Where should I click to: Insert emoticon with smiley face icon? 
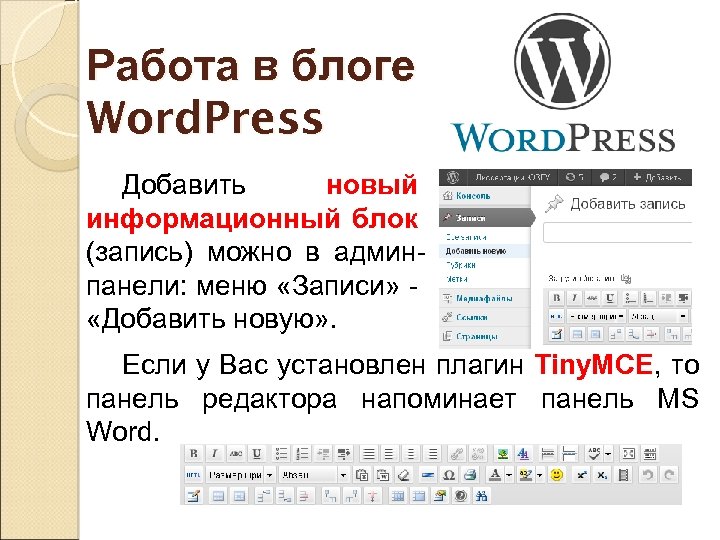click(557, 475)
